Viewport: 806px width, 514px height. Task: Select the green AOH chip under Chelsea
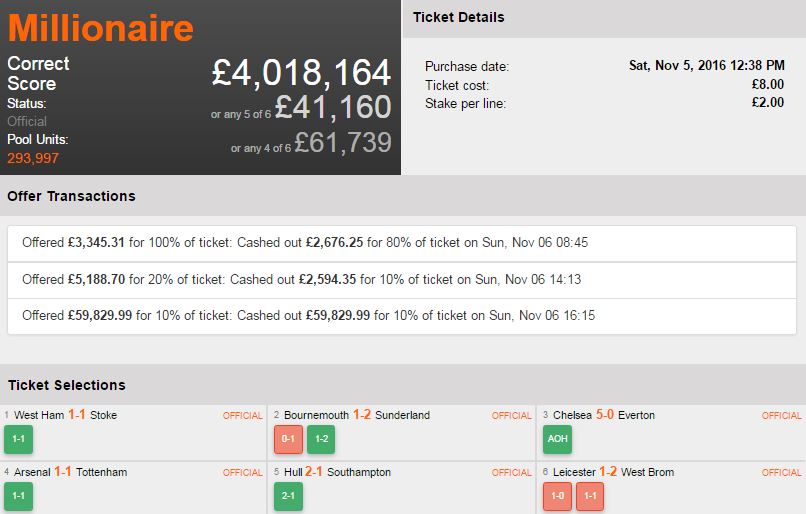(x=558, y=439)
